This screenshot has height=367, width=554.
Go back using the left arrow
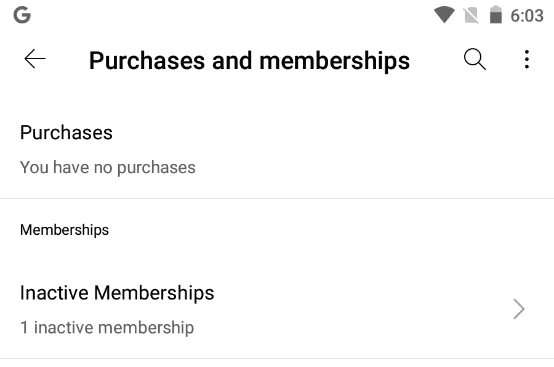[35, 59]
